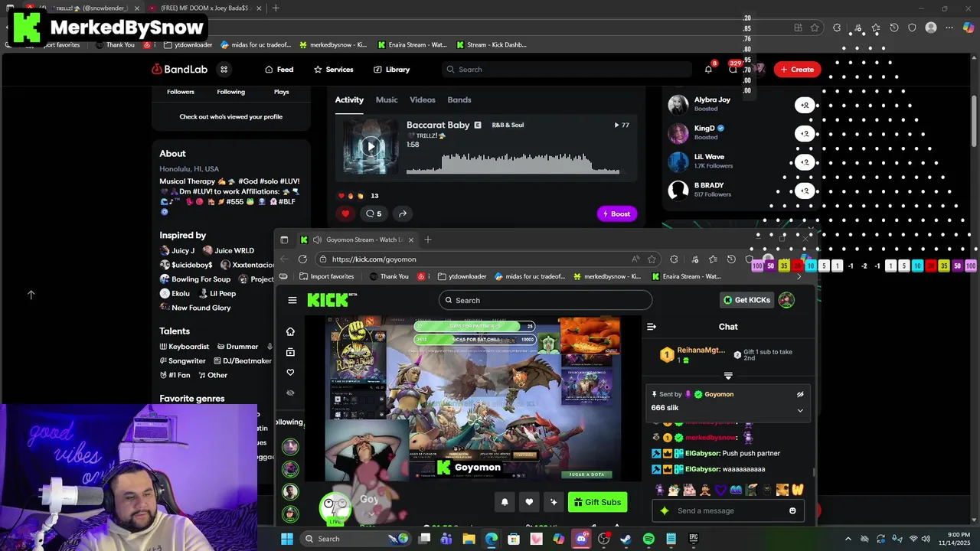Follow B BRADY with the add button

click(x=805, y=190)
